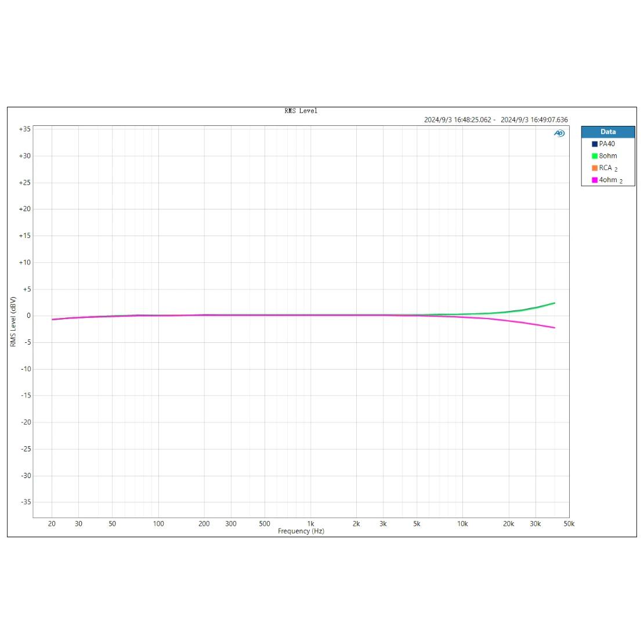Click the measurement timestamp above the graph
Screen dimensions: 644x644
[x=495, y=120]
